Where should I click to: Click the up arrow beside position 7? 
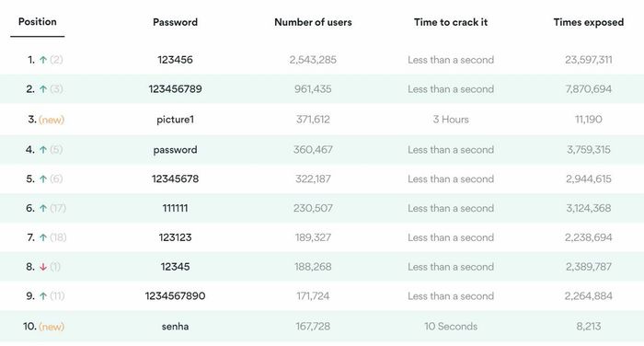tap(43, 237)
